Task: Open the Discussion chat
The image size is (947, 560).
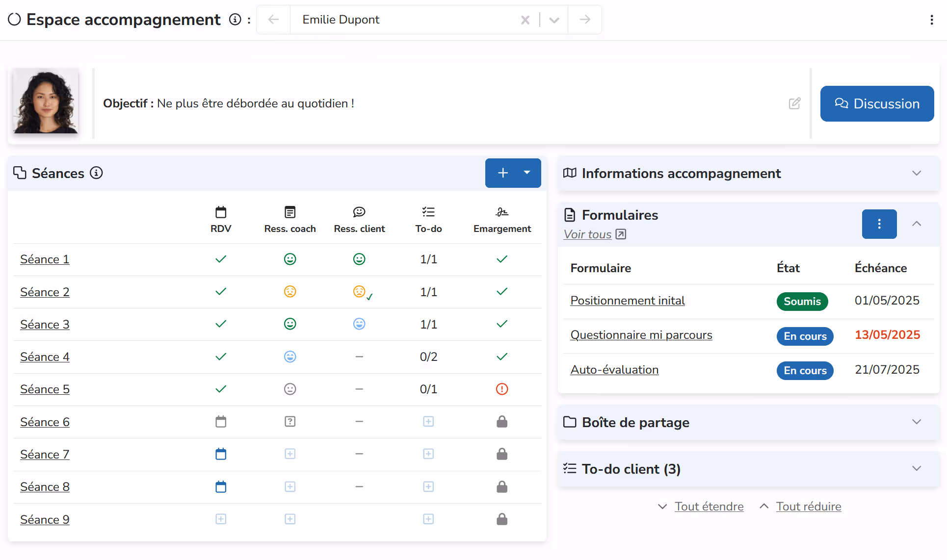Action: click(x=877, y=103)
